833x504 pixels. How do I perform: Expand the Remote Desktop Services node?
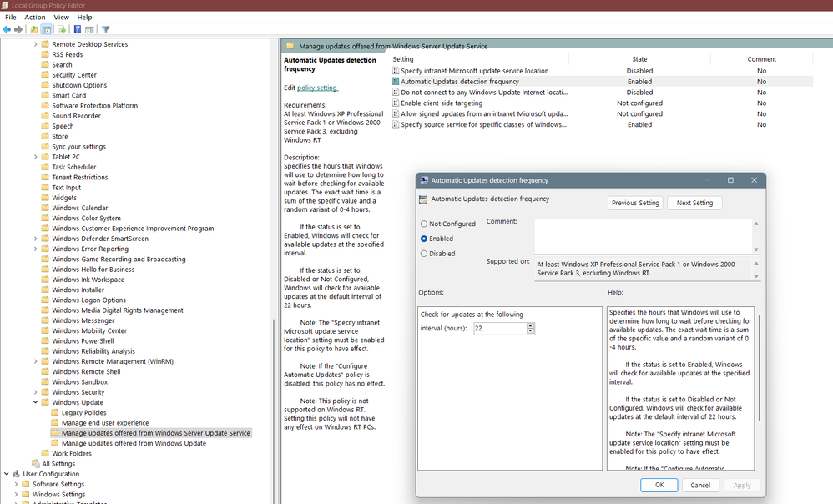click(36, 44)
